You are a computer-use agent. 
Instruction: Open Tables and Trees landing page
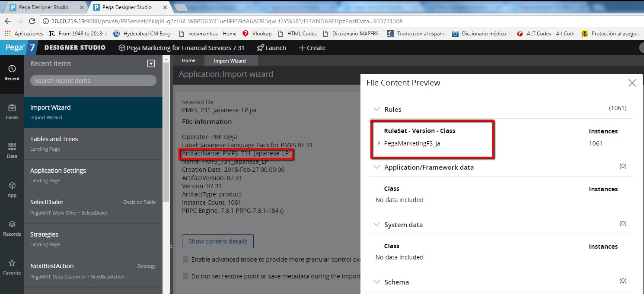(93, 144)
